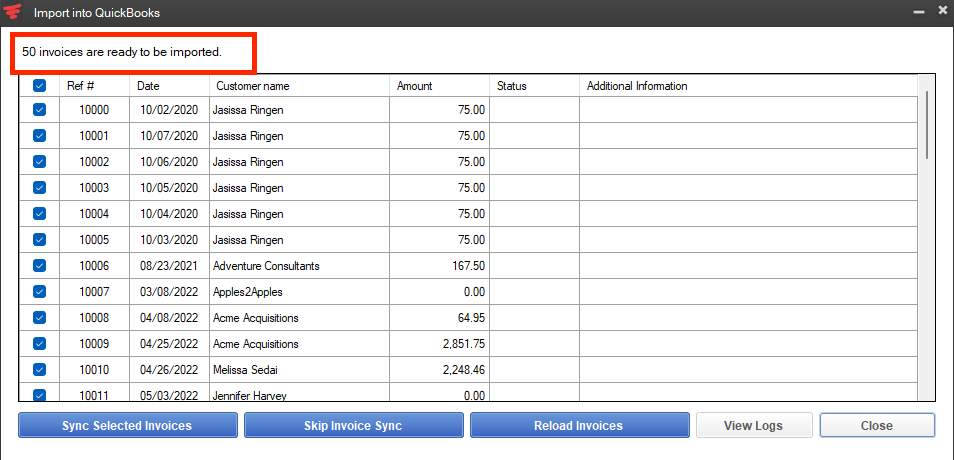Image resolution: width=954 pixels, height=460 pixels.
Task: Close window via title bar X
Action: tap(943, 10)
